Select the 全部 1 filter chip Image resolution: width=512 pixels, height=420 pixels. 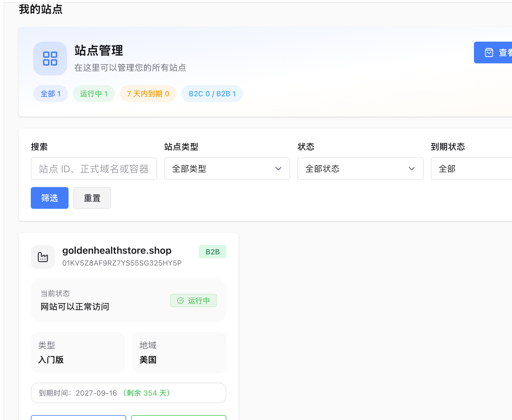click(x=51, y=94)
